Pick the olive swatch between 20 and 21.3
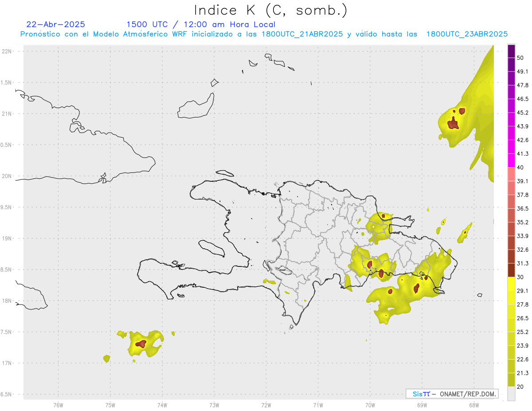Screen dimensions: 532x411 click(x=511, y=380)
